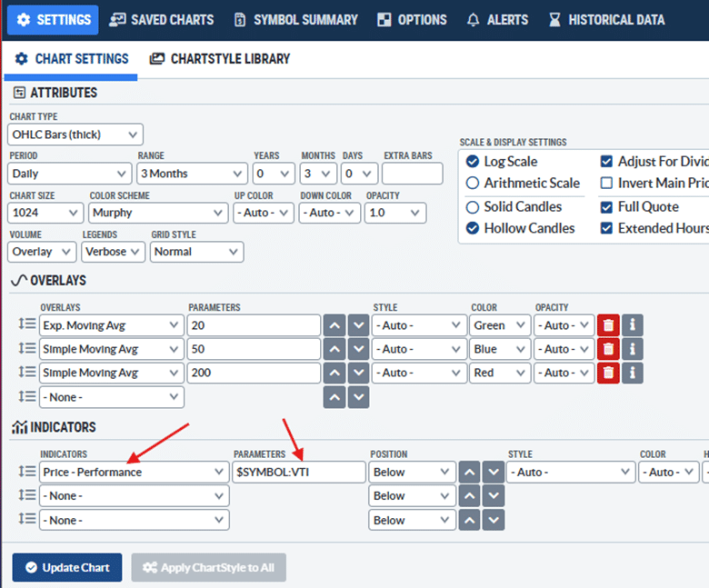Click info icon for Red 200 overlay
The image size is (709, 588).
click(632, 373)
